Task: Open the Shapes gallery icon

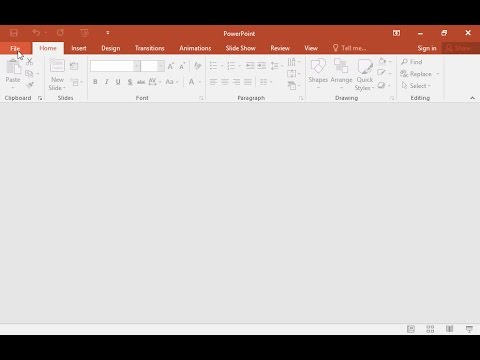Action: [x=318, y=66]
